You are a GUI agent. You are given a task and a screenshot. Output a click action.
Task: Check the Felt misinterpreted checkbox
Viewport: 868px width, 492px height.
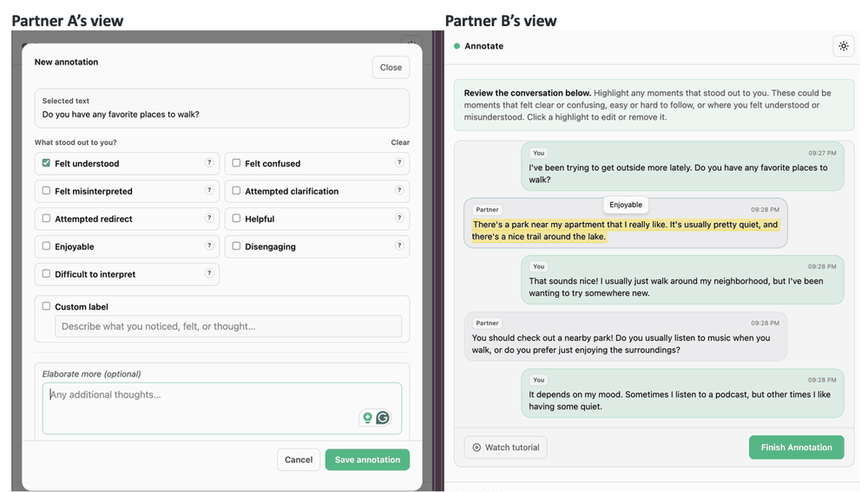46,190
